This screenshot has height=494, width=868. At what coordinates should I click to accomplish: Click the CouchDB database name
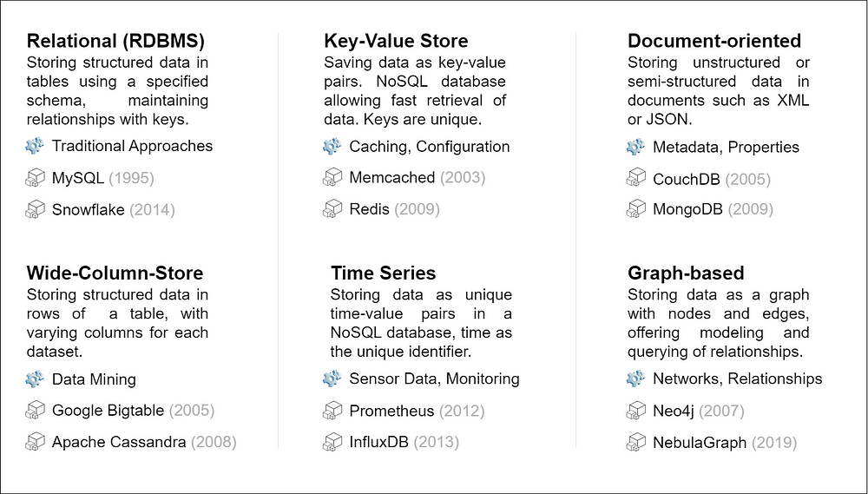pyautogui.click(x=687, y=179)
